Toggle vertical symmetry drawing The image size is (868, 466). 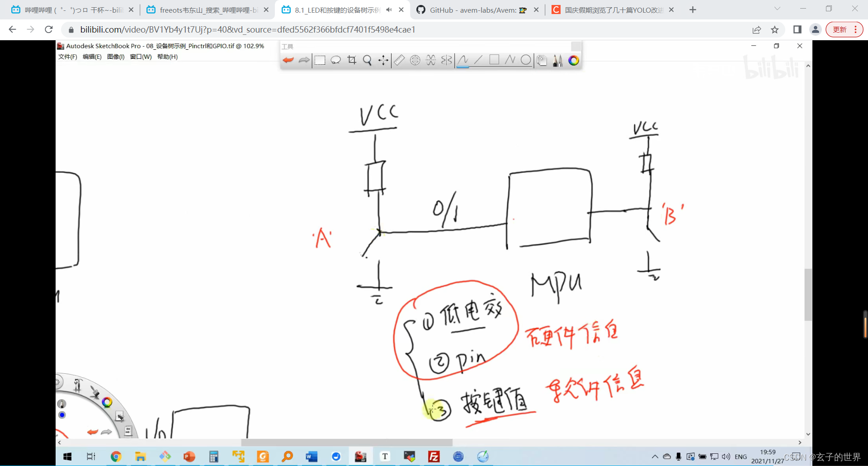point(447,60)
